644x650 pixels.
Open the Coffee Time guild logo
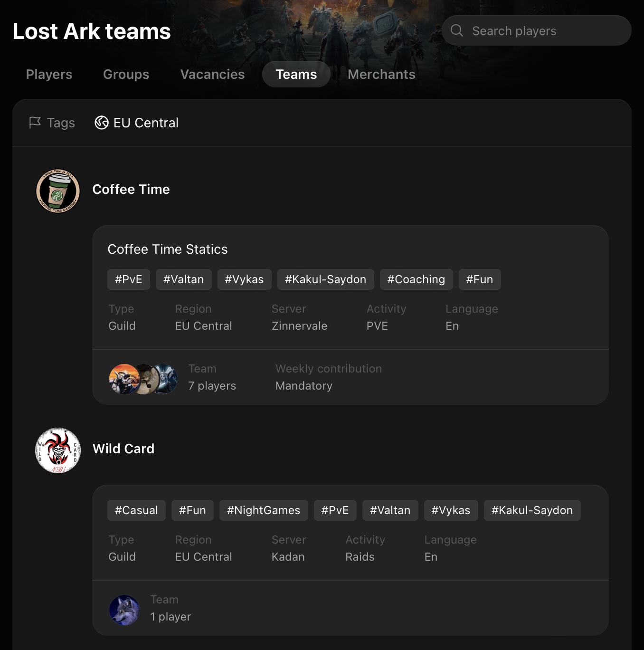tap(58, 191)
